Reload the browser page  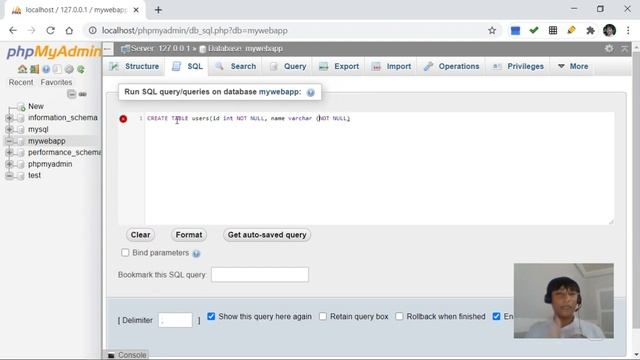[50, 31]
